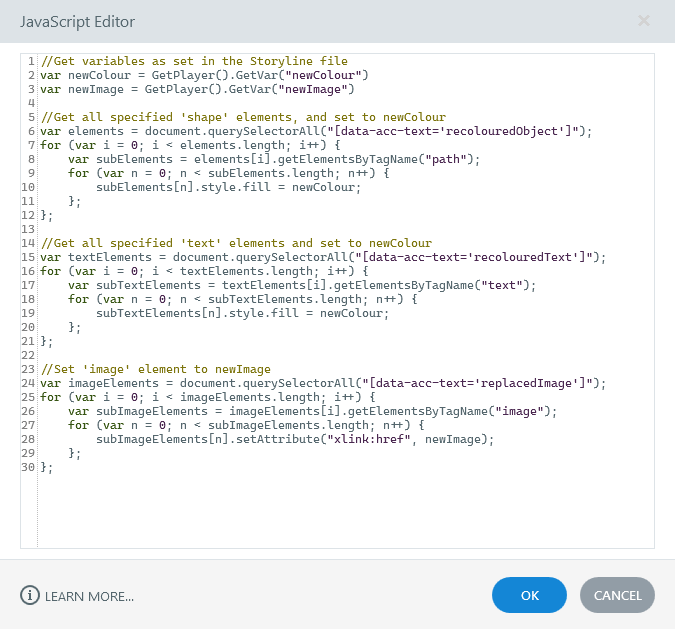Click line number 13 in the gutter
Screen dimensions: 675x629
(x=28, y=229)
